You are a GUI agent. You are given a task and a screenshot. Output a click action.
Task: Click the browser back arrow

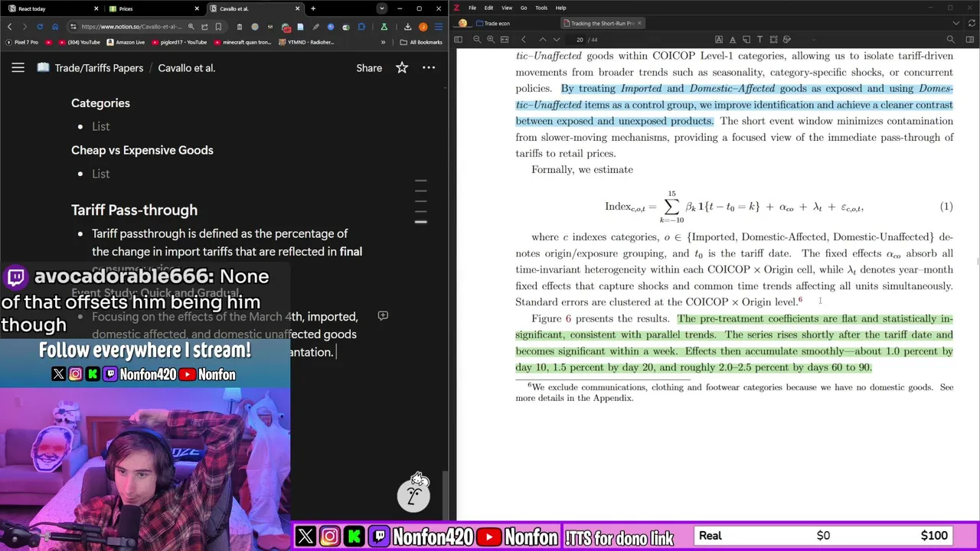click(9, 27)
